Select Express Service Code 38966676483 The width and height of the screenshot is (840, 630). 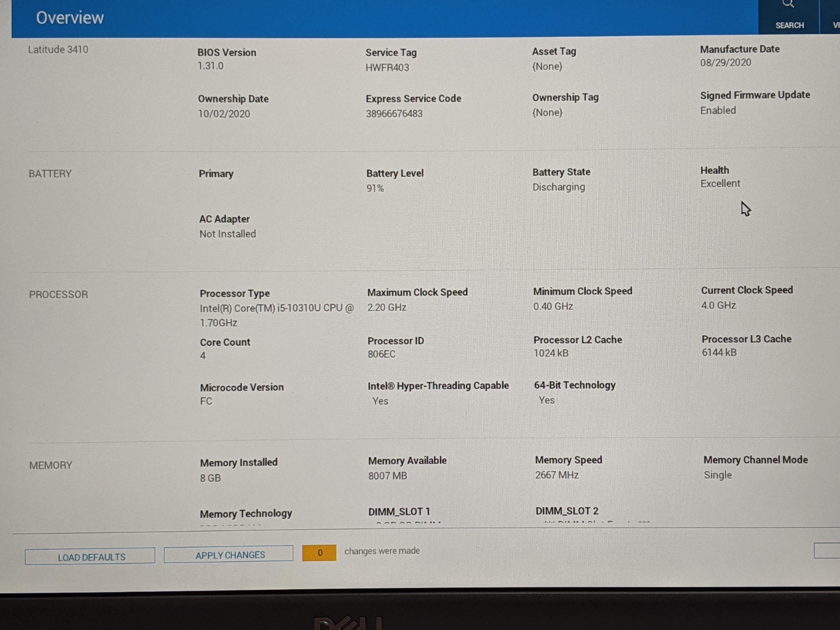394,113
